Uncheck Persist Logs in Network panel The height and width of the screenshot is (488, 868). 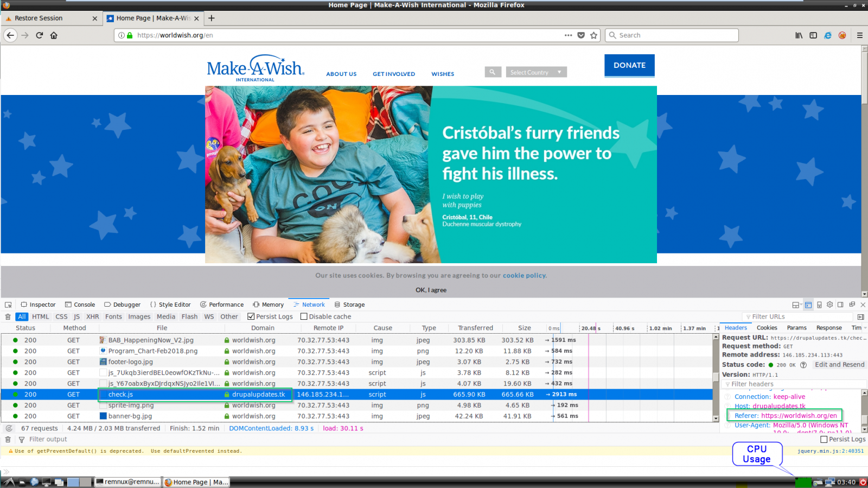click(x=251, y=316)
